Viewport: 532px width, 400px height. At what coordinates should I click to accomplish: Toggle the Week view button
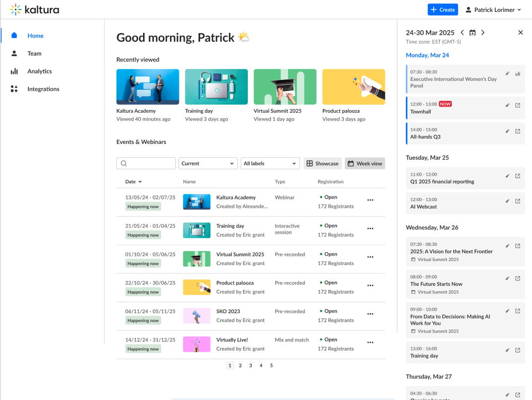pos(365,163)
